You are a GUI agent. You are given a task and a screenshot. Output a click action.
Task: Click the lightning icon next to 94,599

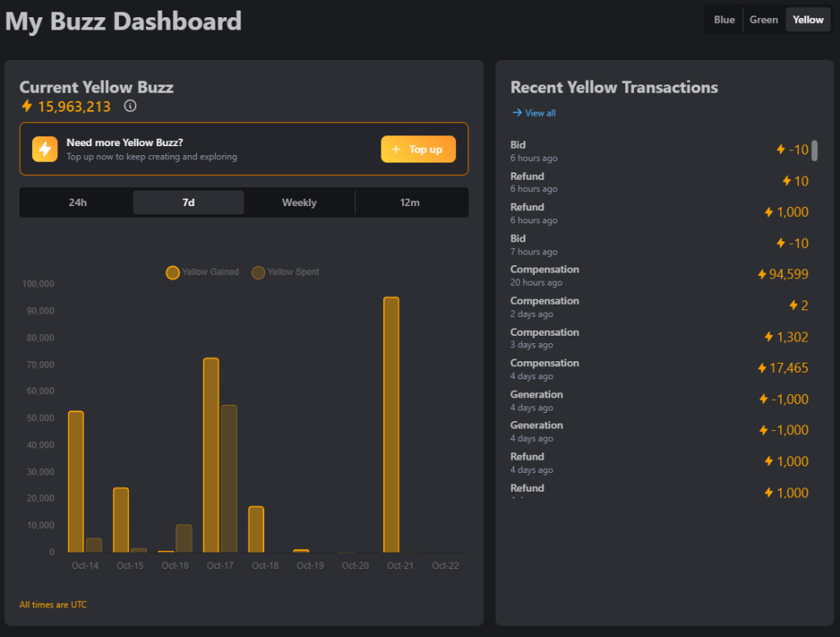coord(762,274)
